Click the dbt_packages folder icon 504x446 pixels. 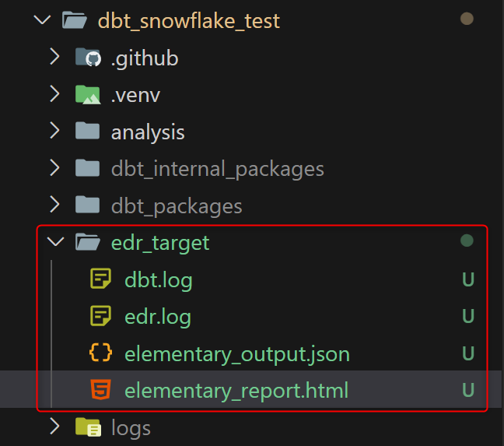point(87,205)
